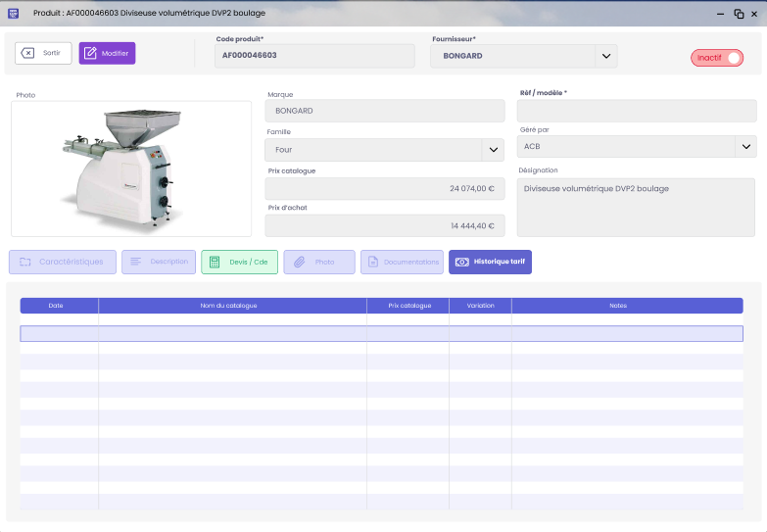Sort by the Prix catalogue column header

click(408, 306)
